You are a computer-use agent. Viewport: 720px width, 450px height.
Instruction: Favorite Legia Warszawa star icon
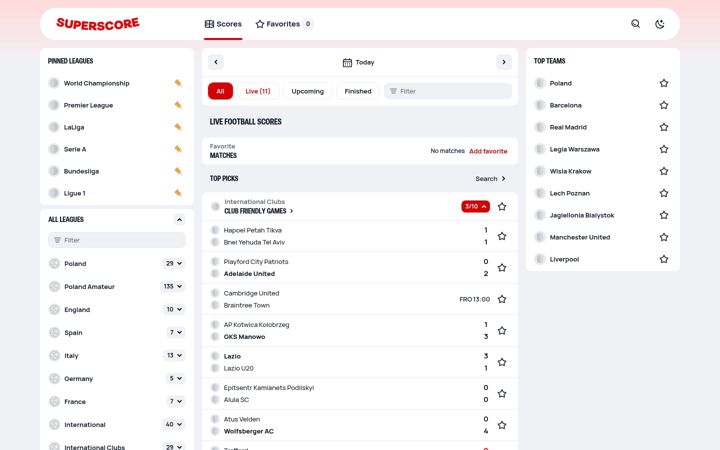coord(664,149)
